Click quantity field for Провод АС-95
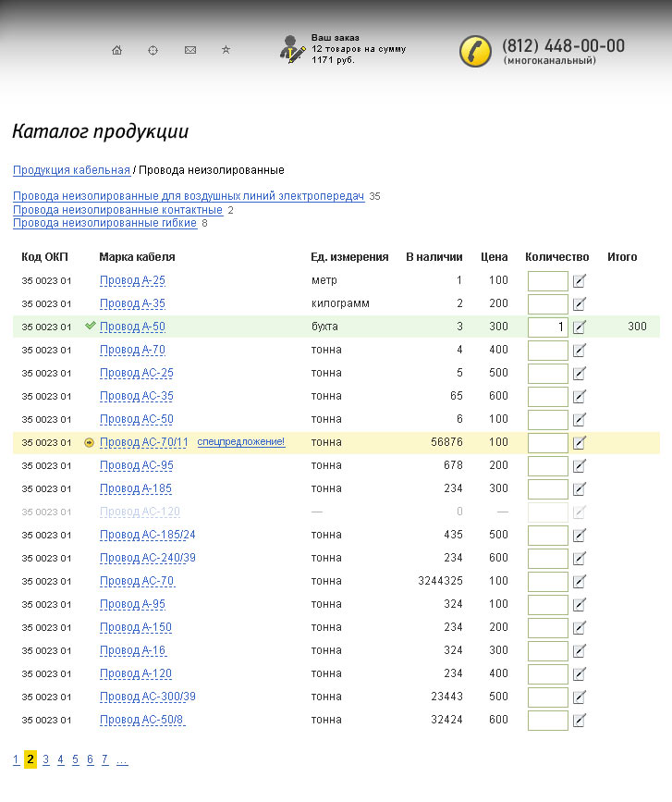The image size is (672, 802). coord(547,466)
